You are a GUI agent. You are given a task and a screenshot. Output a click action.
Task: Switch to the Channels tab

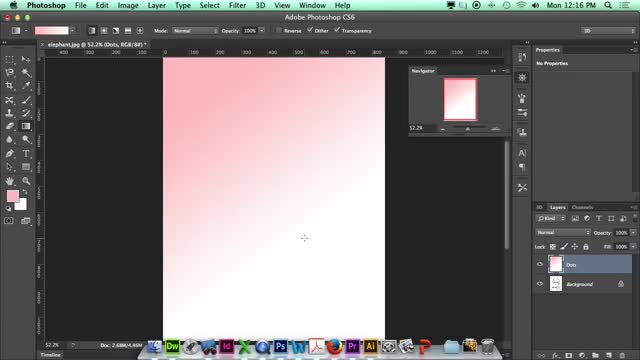[x=582, y=207]
